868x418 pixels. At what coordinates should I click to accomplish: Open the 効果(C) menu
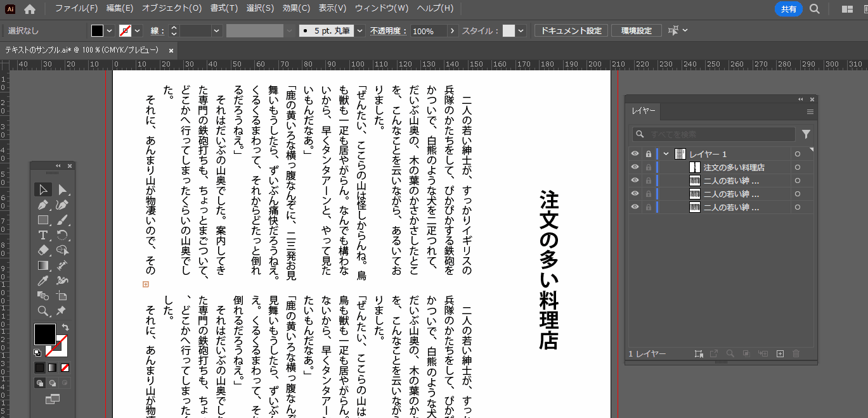click(x=296, y=8)
